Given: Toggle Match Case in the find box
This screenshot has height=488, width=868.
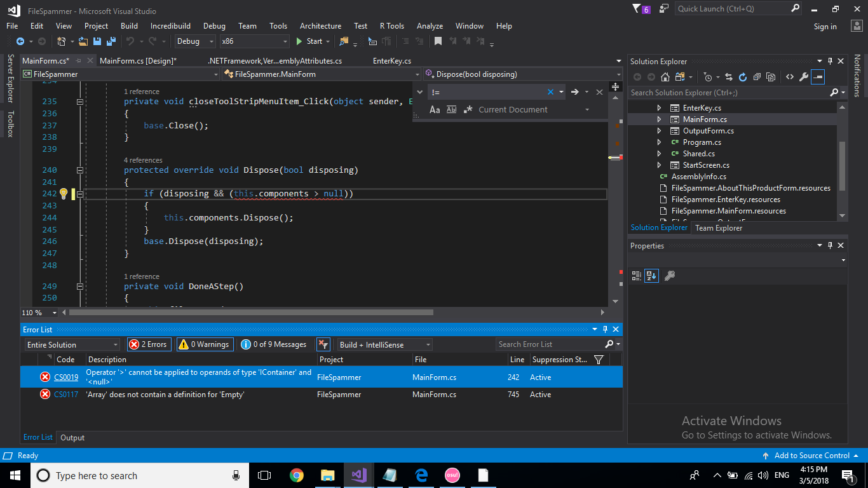Looking at the screenshot, I should coord(435,109).
